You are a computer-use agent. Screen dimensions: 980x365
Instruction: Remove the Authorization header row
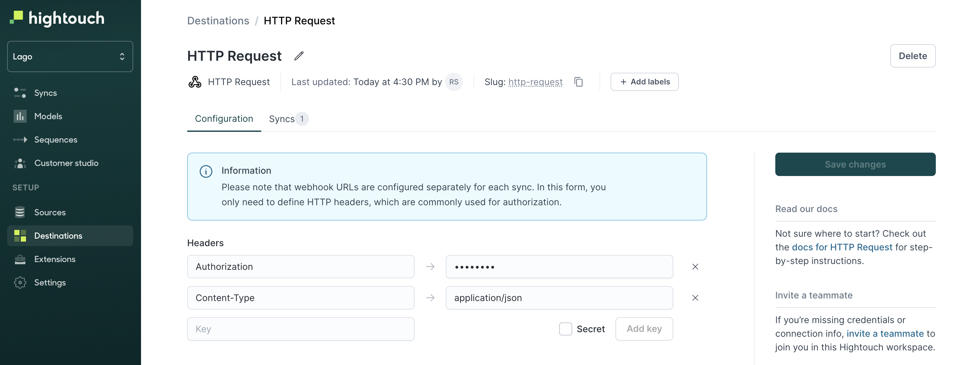[x=695, y=267]
